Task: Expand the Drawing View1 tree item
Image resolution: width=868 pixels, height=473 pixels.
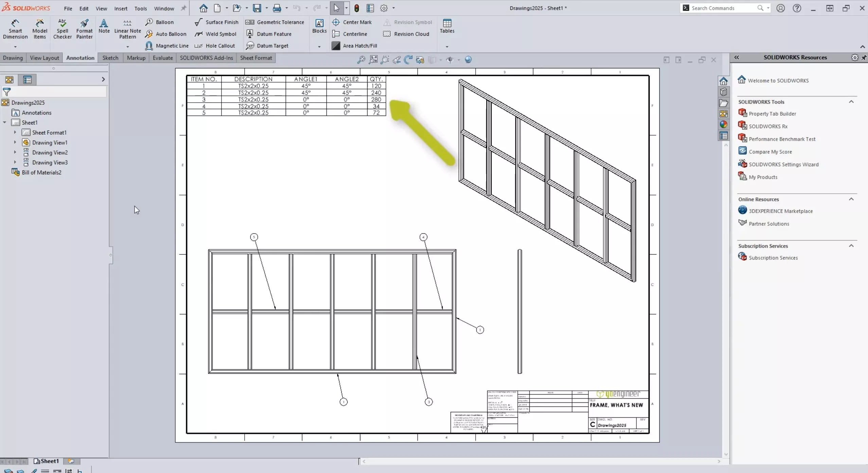Action: click(15, 142)
